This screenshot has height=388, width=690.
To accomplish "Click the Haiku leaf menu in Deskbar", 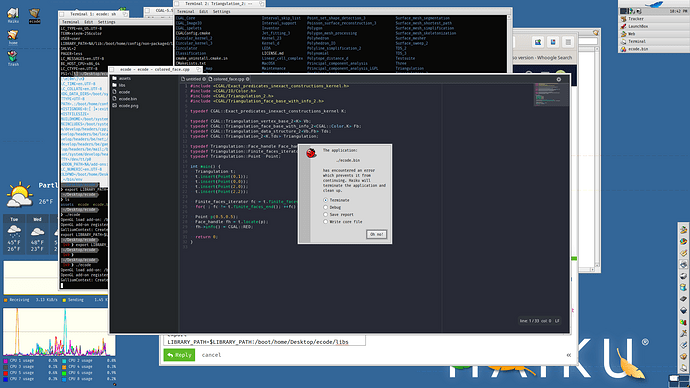I will point(653,4).
